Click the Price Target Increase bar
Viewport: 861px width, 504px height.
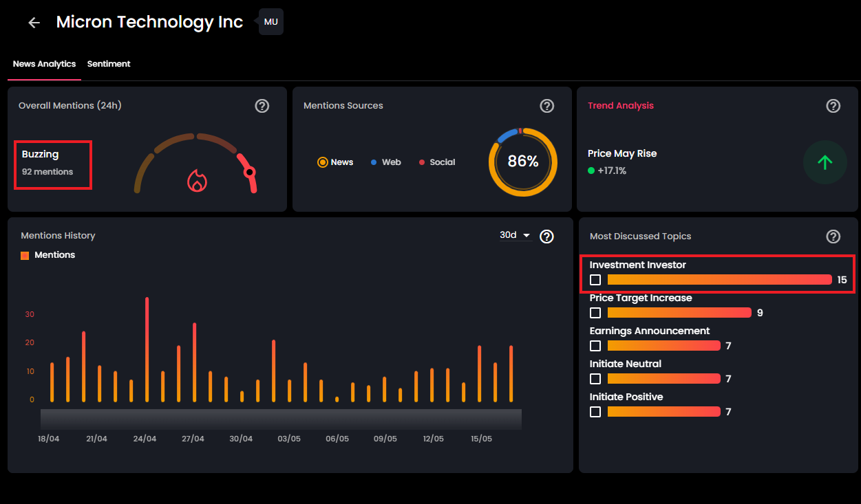tap(679, 313)
